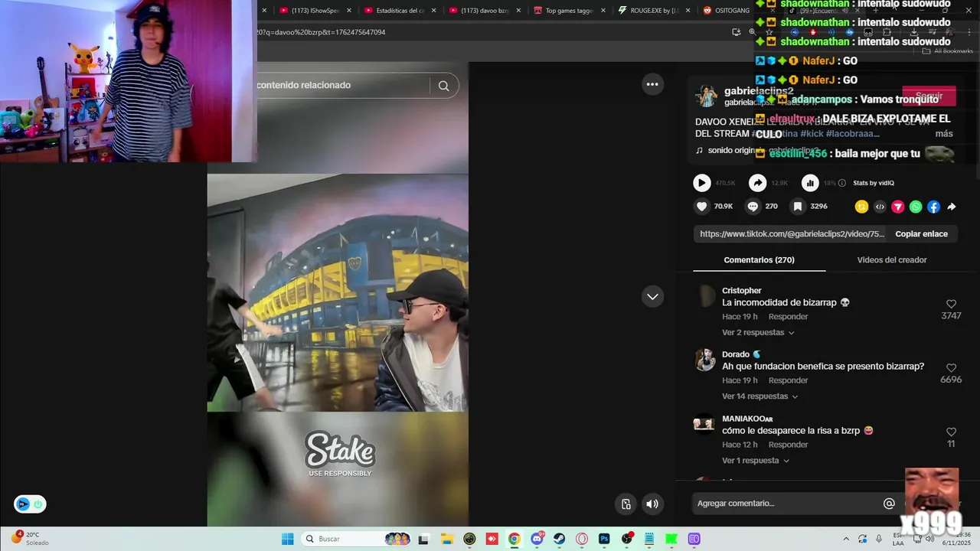Open Steam from the taskbar
The image size is (980, 551).
click(x=559, y=539)
